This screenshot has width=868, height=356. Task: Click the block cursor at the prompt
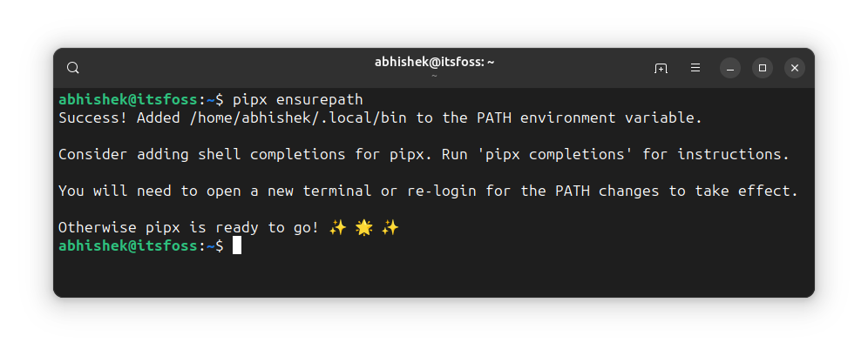point(237,245)
